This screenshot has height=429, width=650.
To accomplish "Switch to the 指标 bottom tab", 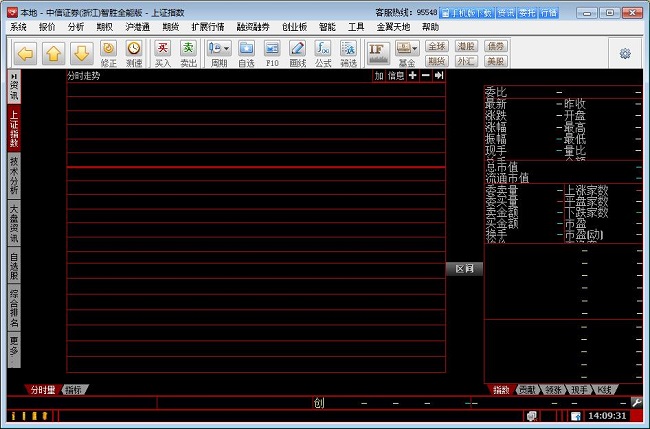I will coord(74,390).
